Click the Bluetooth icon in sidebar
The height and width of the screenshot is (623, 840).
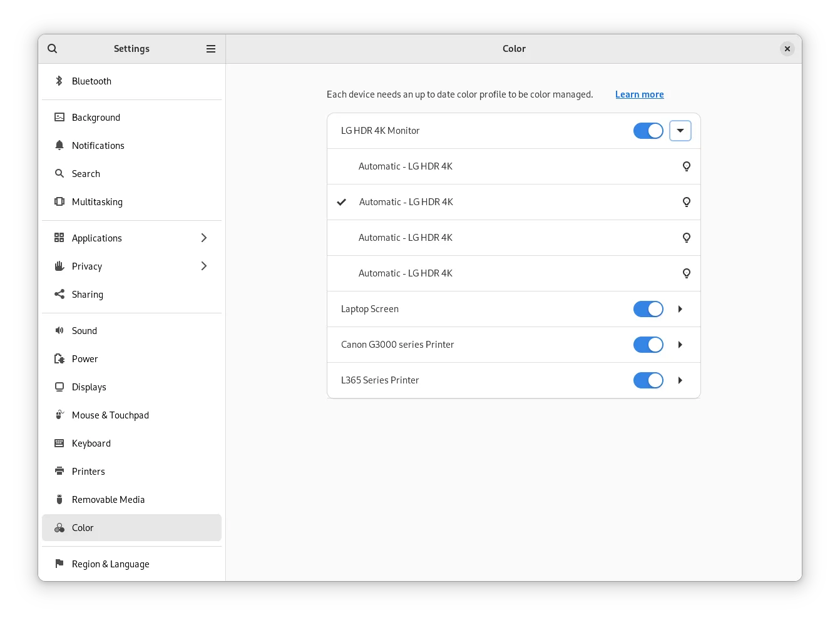[x=59, y=81]
